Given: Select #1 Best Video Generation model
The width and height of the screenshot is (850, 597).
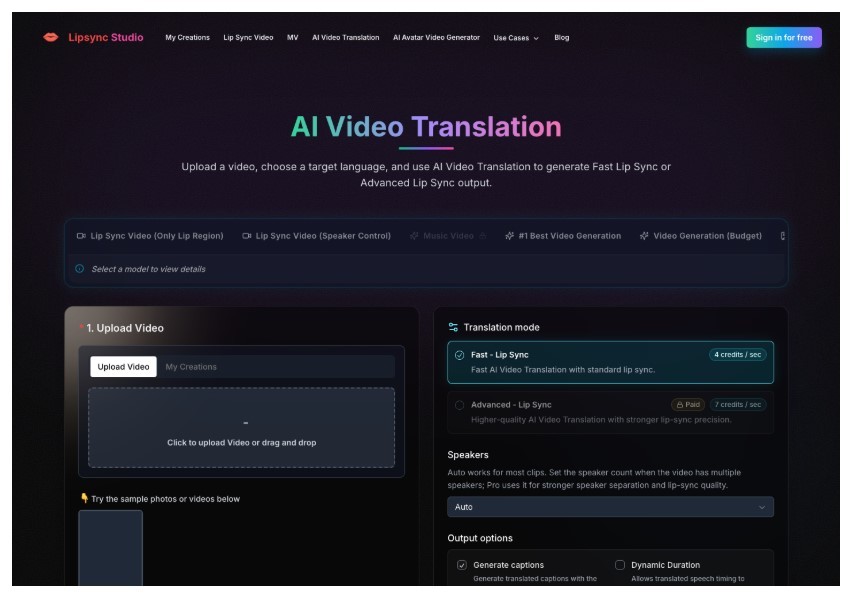Looking at the screenshot, I should point(563,236).
